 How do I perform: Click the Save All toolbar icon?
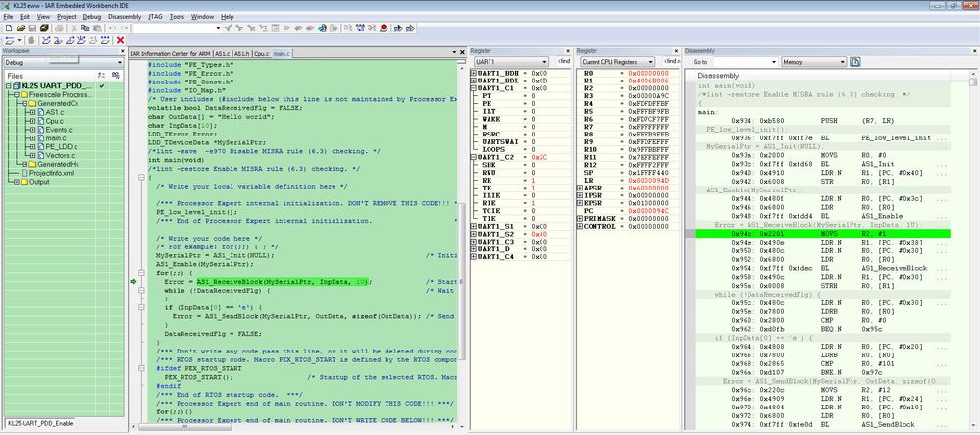point(44,28)
